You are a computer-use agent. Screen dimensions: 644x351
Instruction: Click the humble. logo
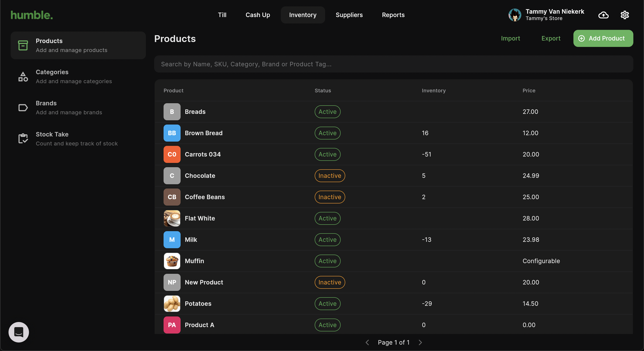(32, 15)
